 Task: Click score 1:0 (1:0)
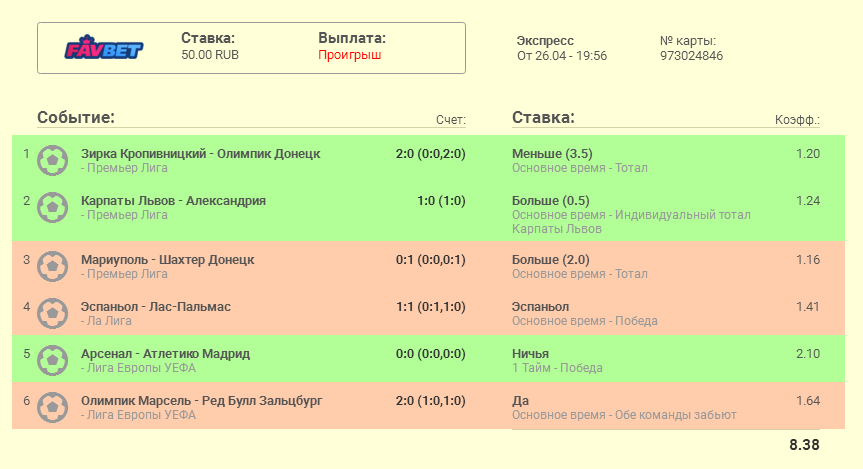point(441,201)
